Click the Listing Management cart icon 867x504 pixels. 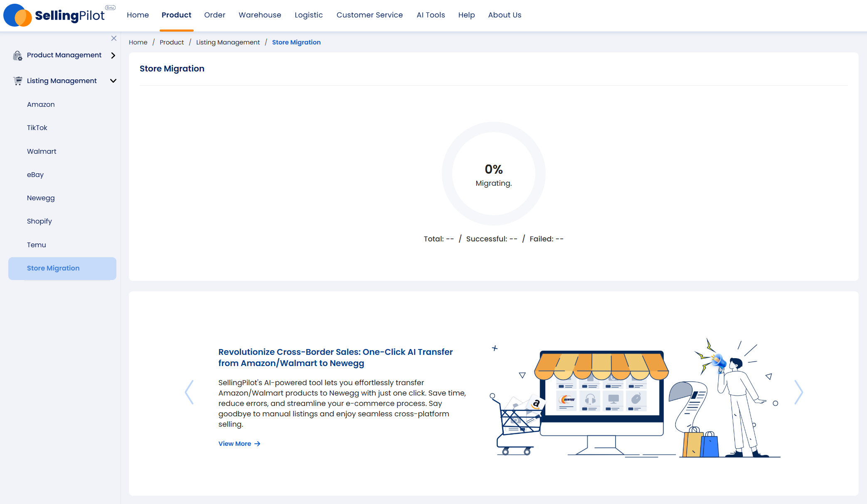pyautogui.click(x=17, y=81)
